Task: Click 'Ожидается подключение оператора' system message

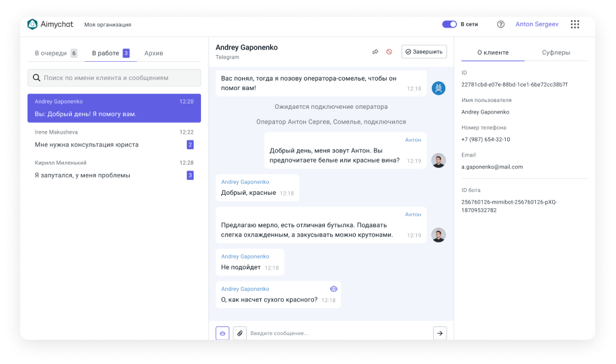Action: click(x=331, y=107)
